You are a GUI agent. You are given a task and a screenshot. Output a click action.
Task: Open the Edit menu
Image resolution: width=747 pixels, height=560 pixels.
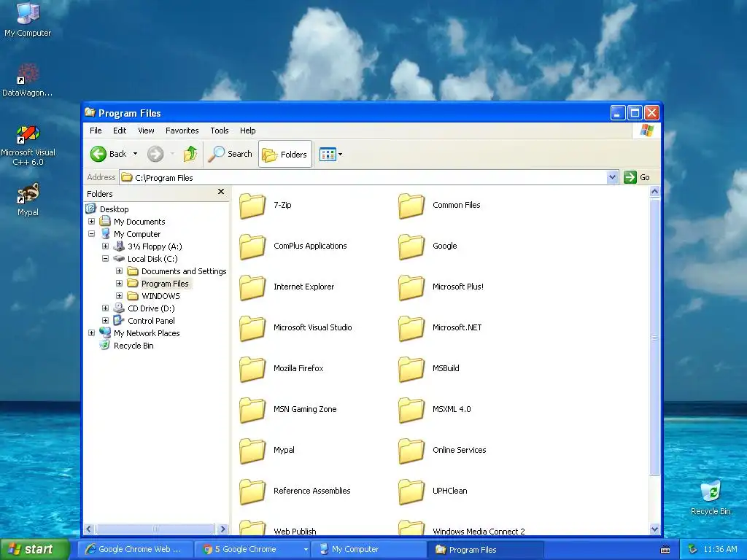[x=120, y=131]
